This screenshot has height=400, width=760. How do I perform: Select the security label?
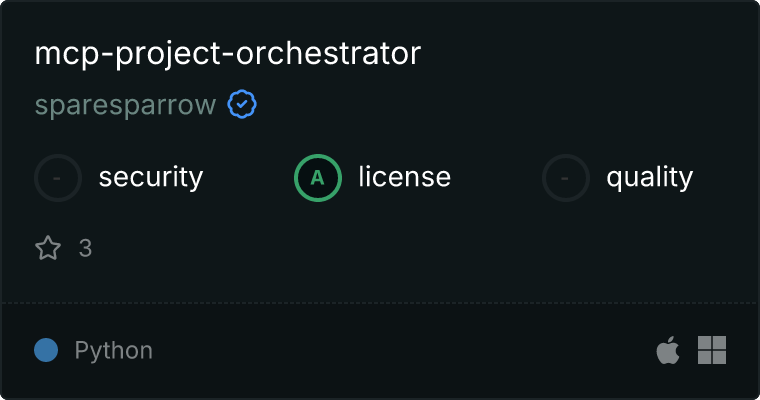click(x=151, y=177)
